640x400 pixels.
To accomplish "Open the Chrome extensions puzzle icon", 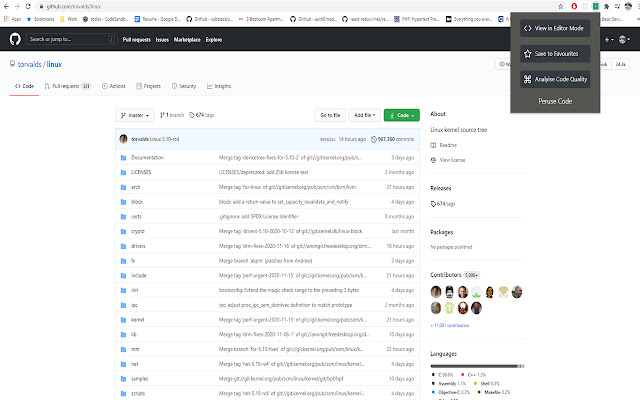I will (607, 6).
